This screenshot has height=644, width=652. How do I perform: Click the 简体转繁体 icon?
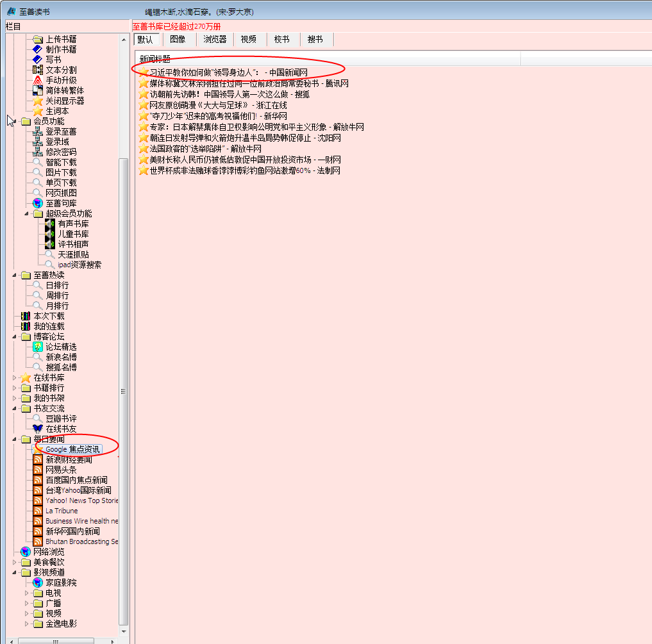(x=38, y=90)
